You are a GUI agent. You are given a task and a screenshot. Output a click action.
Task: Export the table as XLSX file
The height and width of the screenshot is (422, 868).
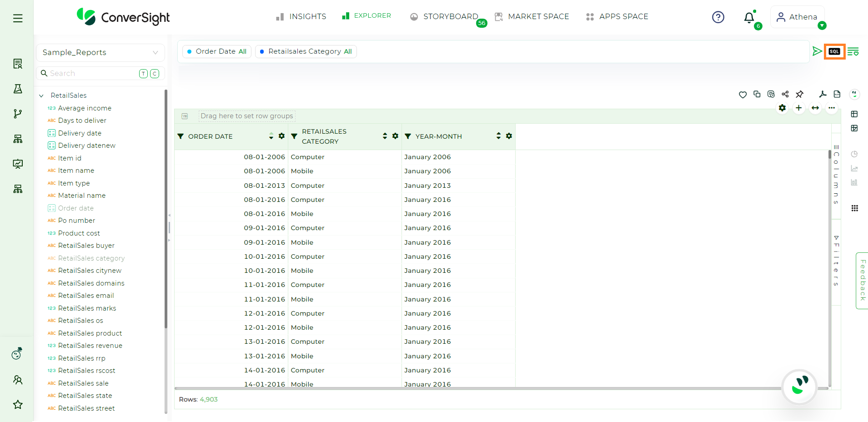click(x=837, y=94)
